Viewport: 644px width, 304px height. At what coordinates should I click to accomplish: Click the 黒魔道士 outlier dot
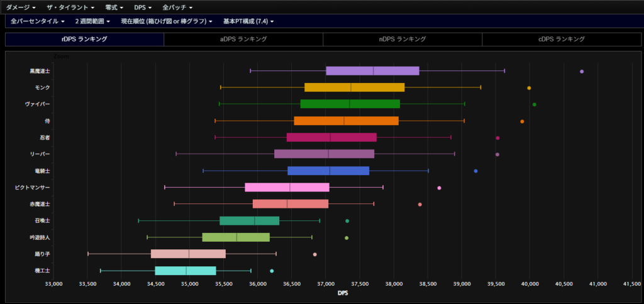(582, 72)
